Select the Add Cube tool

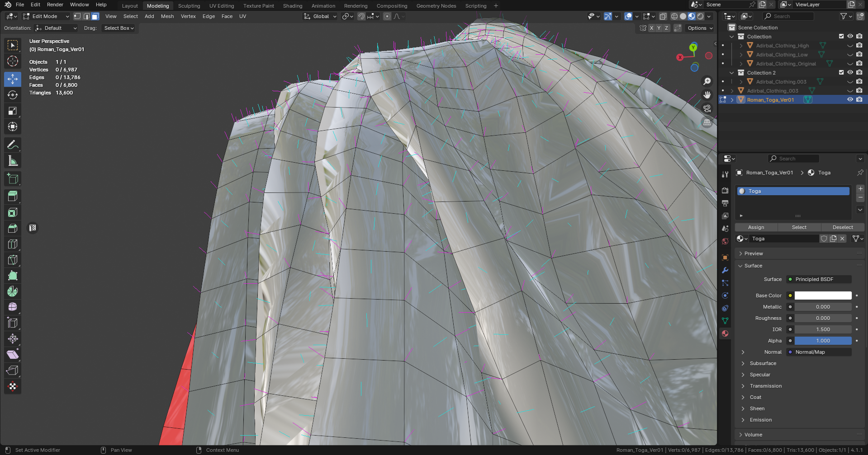(x=13, y=178)
